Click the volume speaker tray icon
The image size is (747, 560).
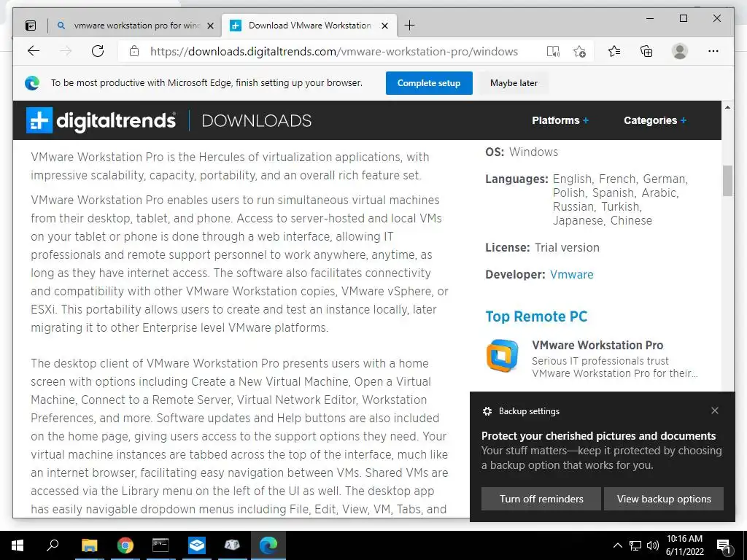coord(653,545)
